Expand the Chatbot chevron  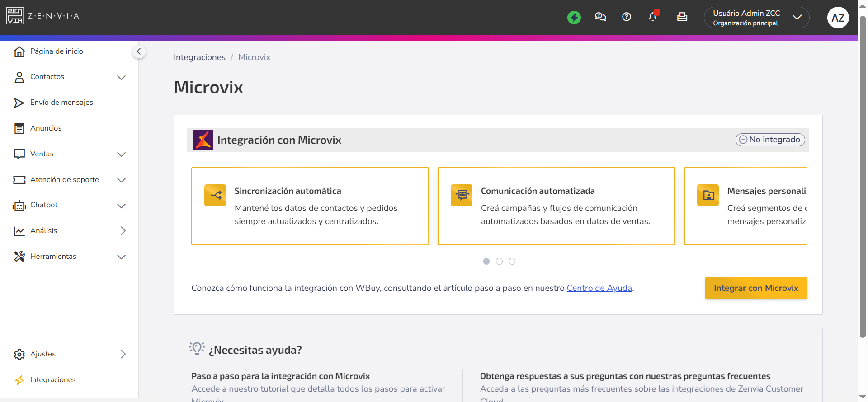point(121,206)
